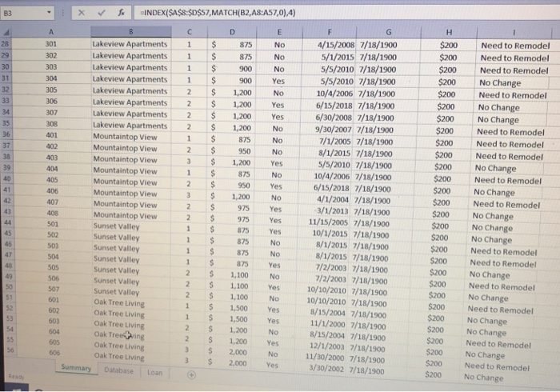Switch to the Database sheet tab
560x392 pixels.
[118, 370]
